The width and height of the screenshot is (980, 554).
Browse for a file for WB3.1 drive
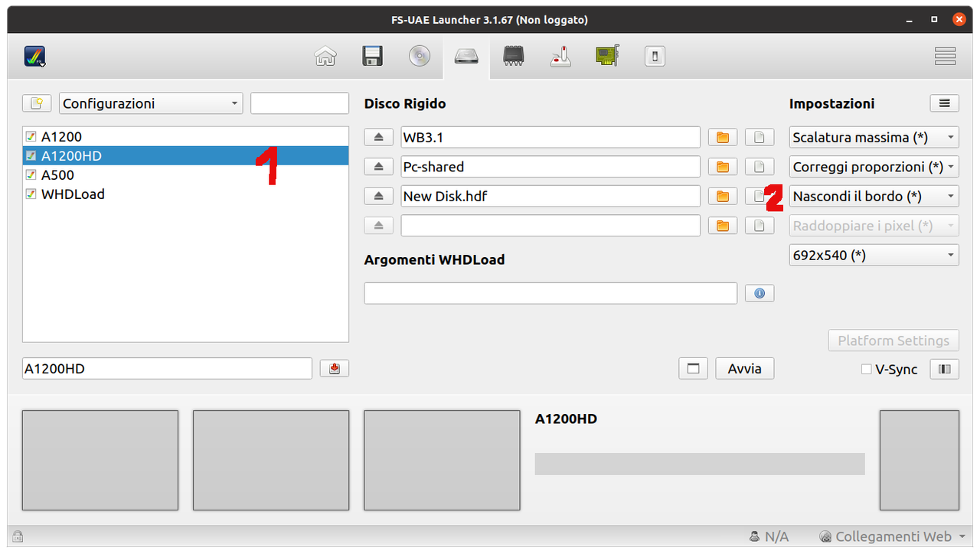[x=759, y=138]
